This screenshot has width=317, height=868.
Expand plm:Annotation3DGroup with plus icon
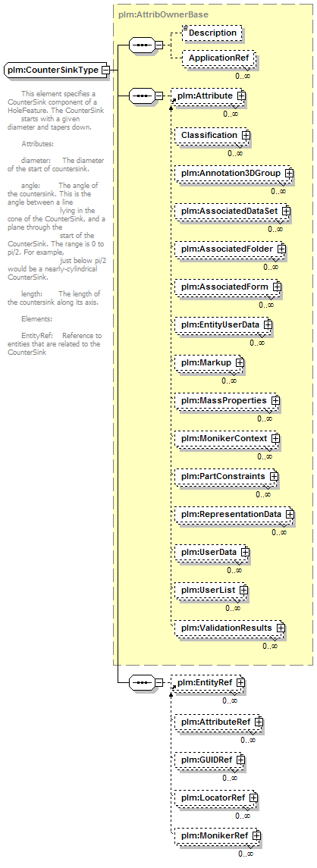(289, 174)
